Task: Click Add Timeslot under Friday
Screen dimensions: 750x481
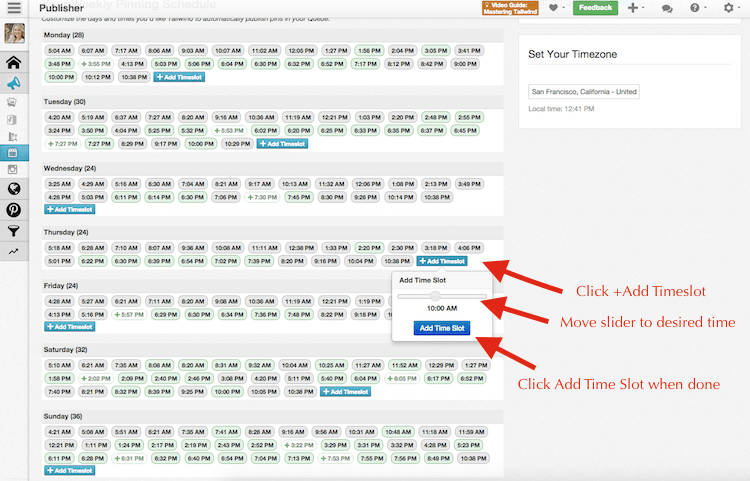Action: point(69,327)
